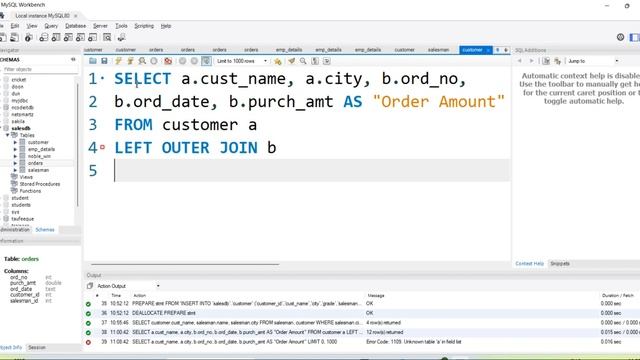
Task: Create a new schema from main toolbar
Action: tap(43, 38)
